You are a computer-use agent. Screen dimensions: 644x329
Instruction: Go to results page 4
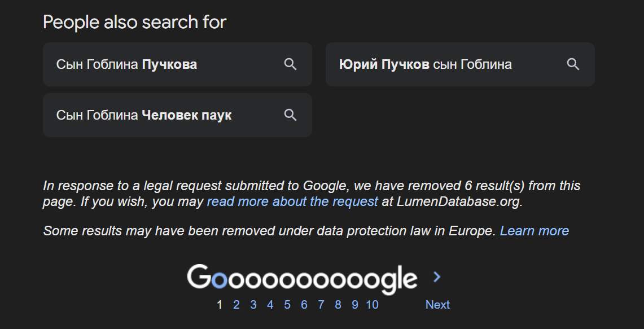click(270, 305)
